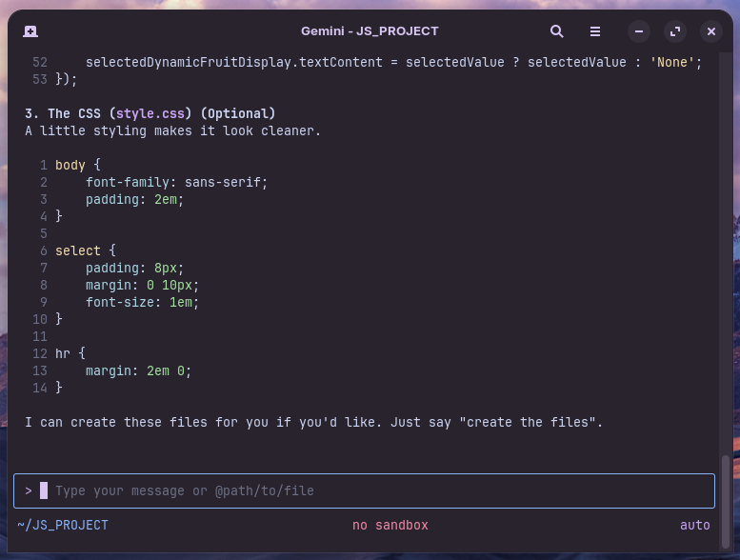Open the hamburger main menu
The height and width of the screenshot is (560, 740).
click(x=595, y=31)
